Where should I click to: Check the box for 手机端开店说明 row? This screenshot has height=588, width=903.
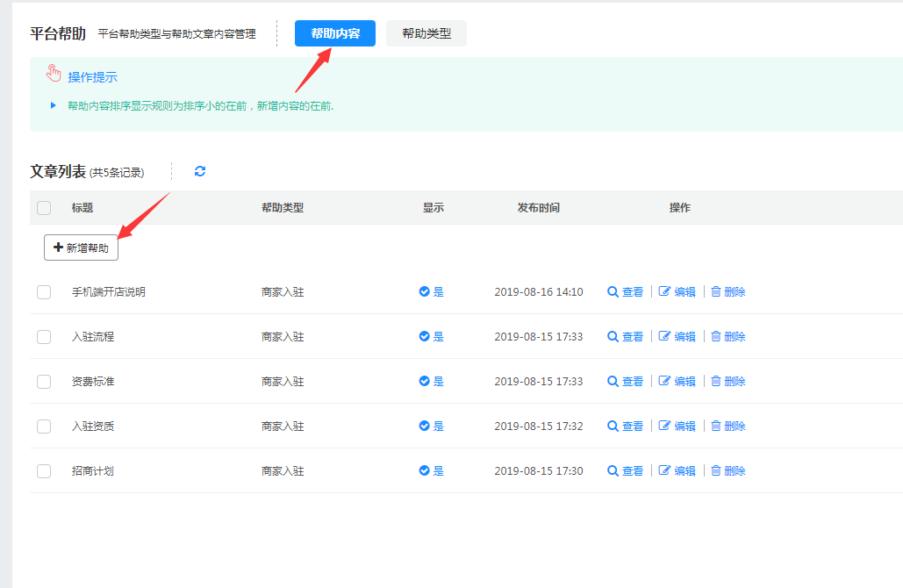pyautogui.click(x=44, y=292)
